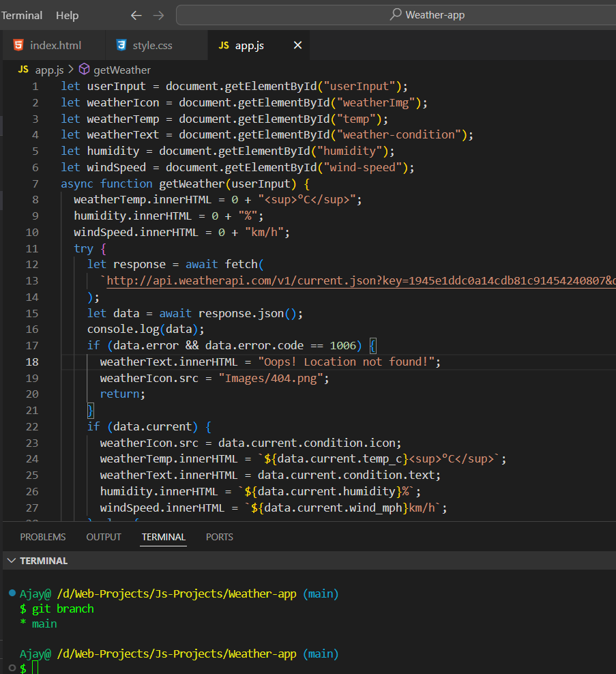Click 'async function' on line 7

tap(106, 184)
